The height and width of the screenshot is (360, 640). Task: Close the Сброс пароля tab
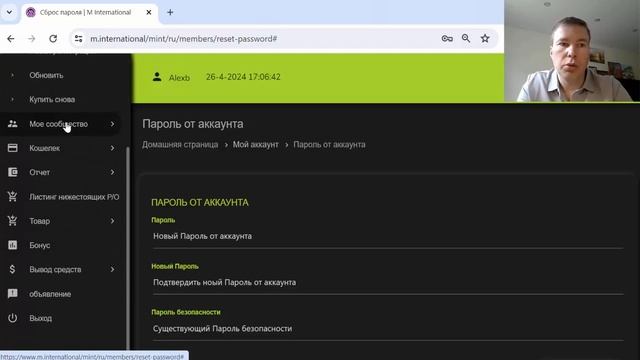149,12
